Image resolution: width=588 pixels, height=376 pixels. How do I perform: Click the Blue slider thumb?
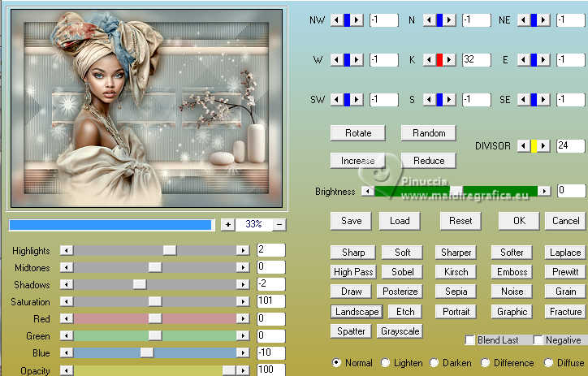[x=147, y=352]
